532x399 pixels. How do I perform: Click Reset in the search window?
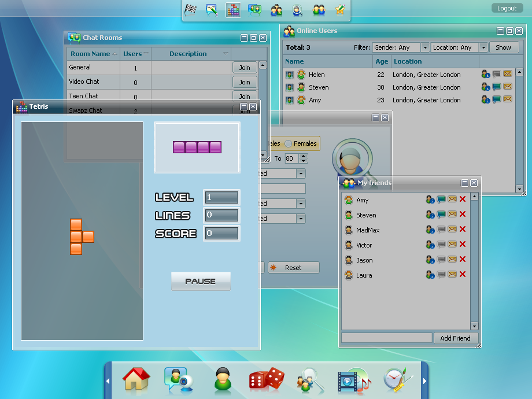pos(294,268)
